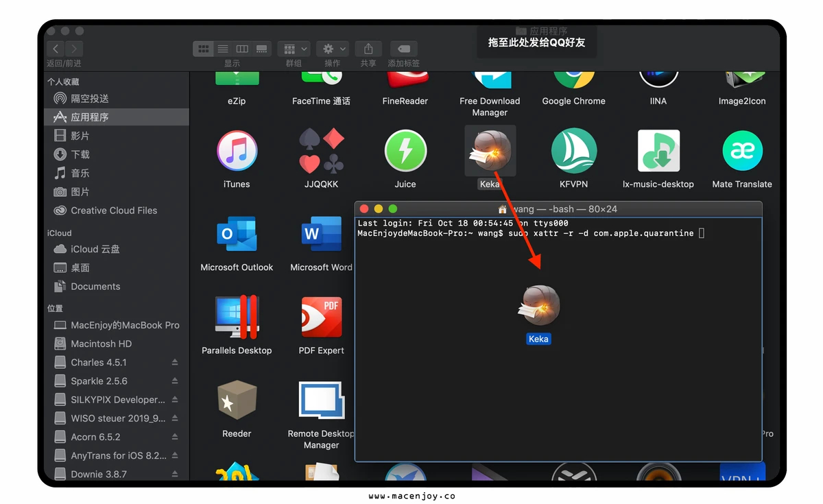823x504 pixels.
Task: Select the lx-music-desktop app icon
Action: tap(658, 150)
